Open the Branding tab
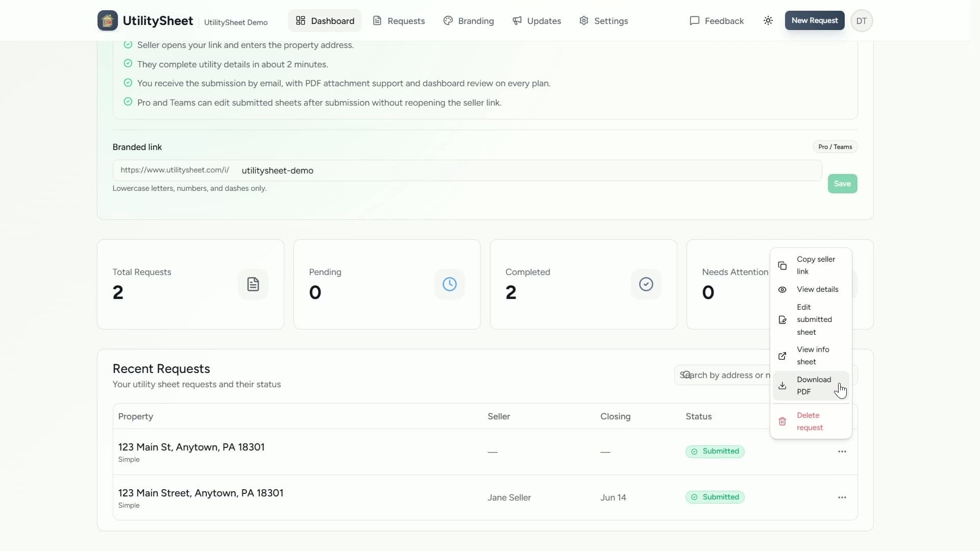This screenshot has width=980, height=551. pos(469,20)
